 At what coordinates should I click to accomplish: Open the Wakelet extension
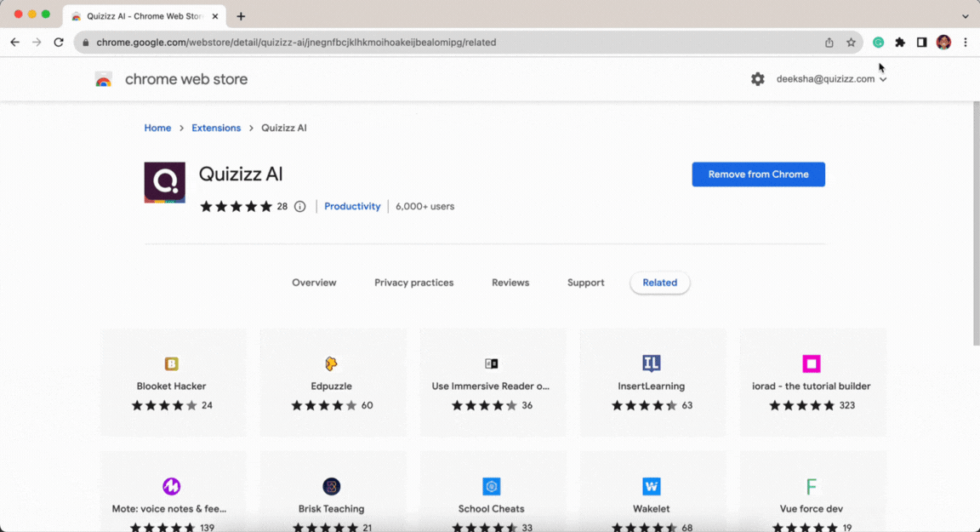(x=652, y=486)
